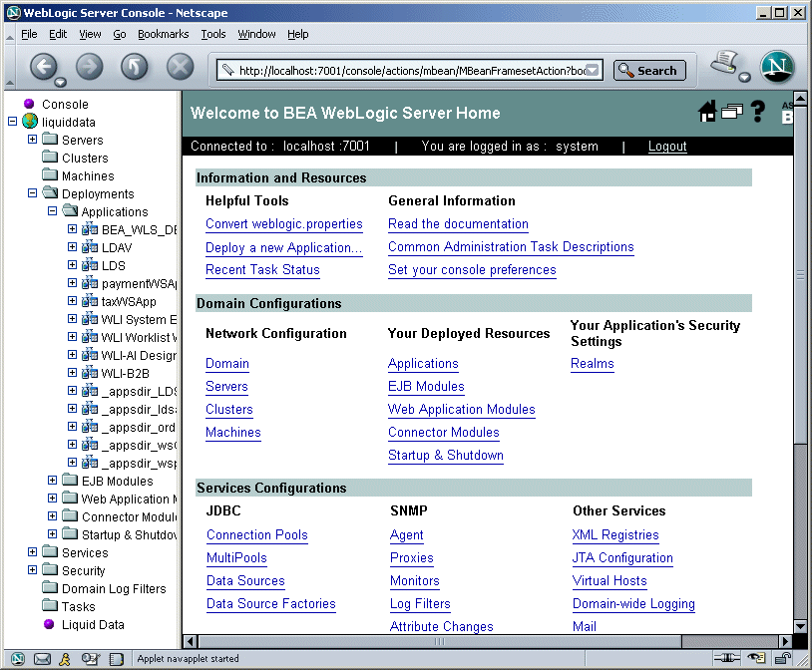
Task: Open the Edit menu
Action: (58, 34)
